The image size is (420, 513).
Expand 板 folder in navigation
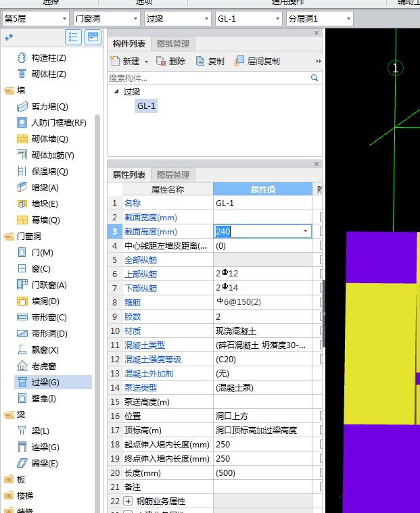point(9,480)
